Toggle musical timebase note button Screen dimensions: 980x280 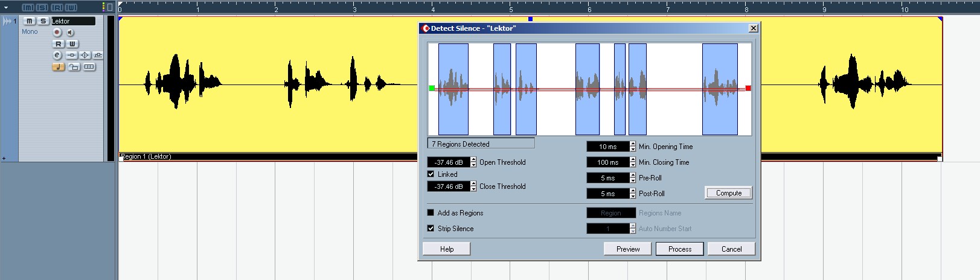tap(58, 67)
